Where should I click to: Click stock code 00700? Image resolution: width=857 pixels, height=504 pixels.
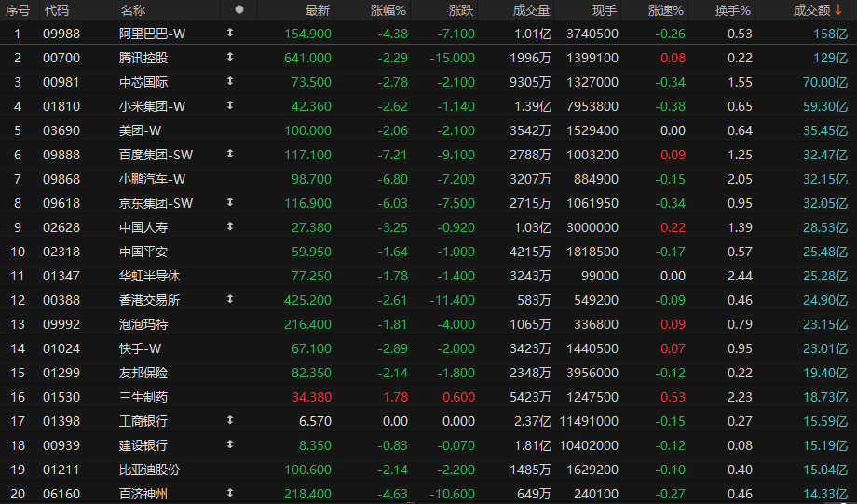pos(61,58)
